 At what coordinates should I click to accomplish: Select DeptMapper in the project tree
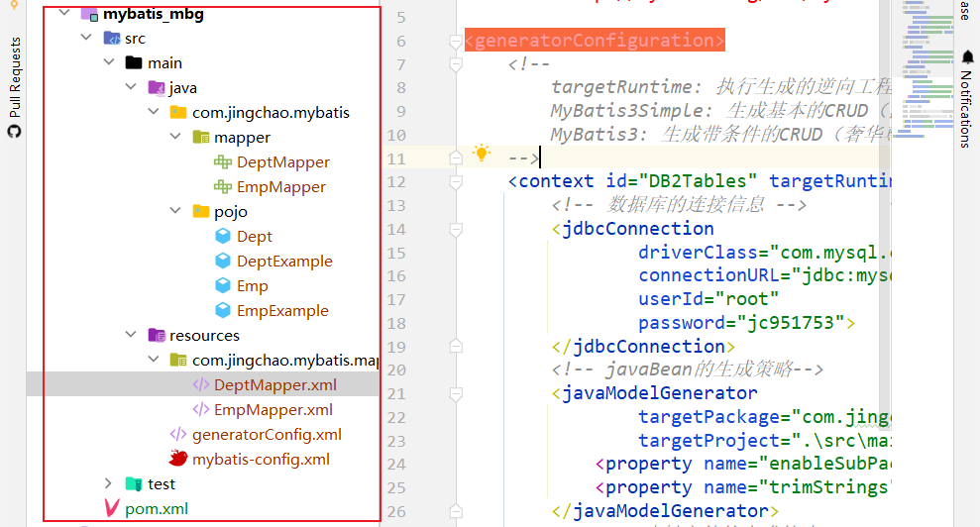283,161
